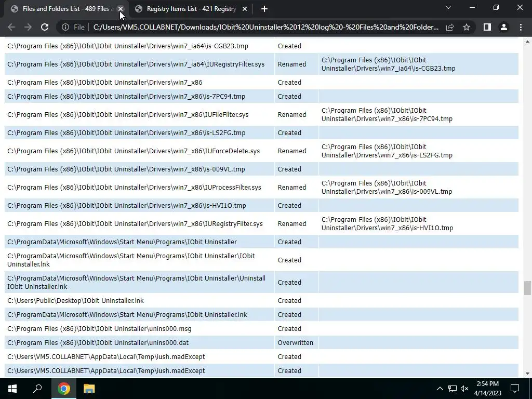Click the scrollbar up arrow
Screen dimensions: 532x399
click(x=527, y=42)
